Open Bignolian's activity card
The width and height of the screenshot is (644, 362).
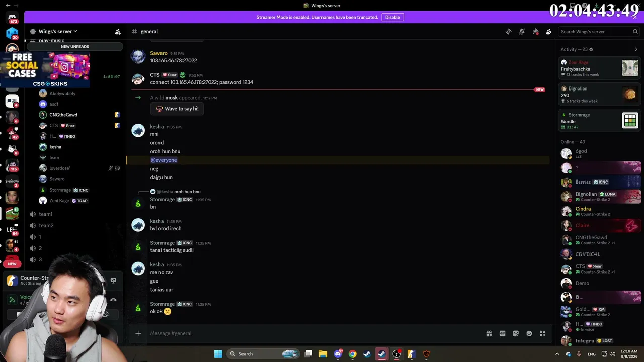[600, 95]
